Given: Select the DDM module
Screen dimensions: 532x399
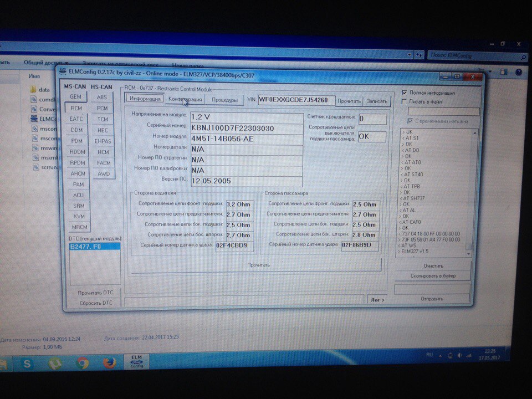Looking at the screenshot, I should (x=76, y=130).
